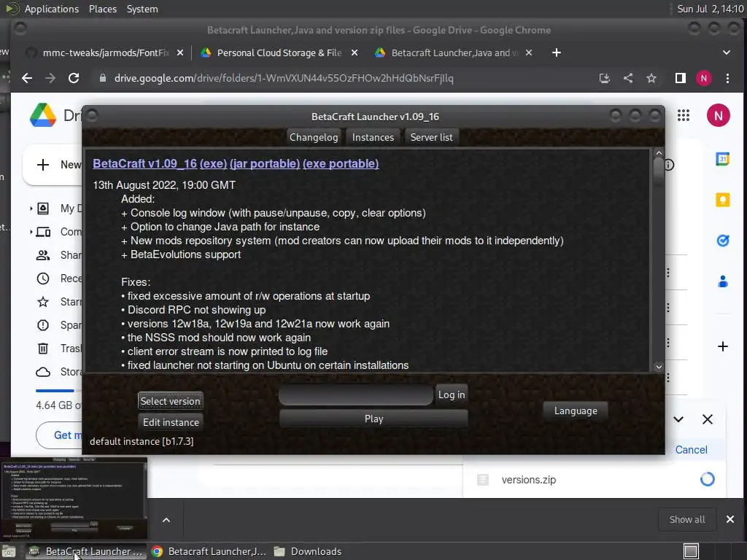Viewport: 747px width, 560px height.
Task: Open Starred in Drive sidebar
Action: [x=58, y=302]
